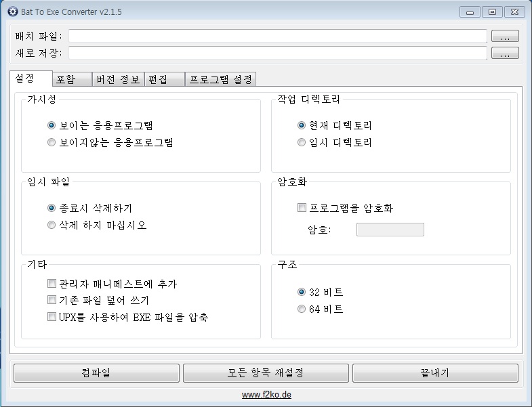Switch to the 설정 tab
532x407 pixels.
31,79
